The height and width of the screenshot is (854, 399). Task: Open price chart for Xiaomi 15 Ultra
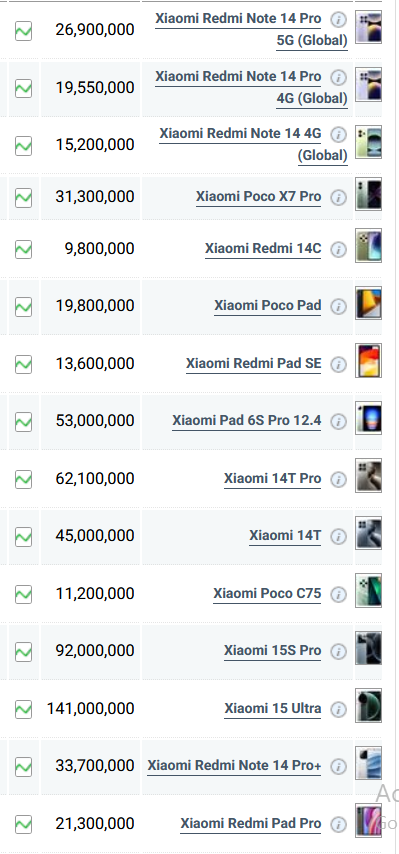[x=23, y=709]
